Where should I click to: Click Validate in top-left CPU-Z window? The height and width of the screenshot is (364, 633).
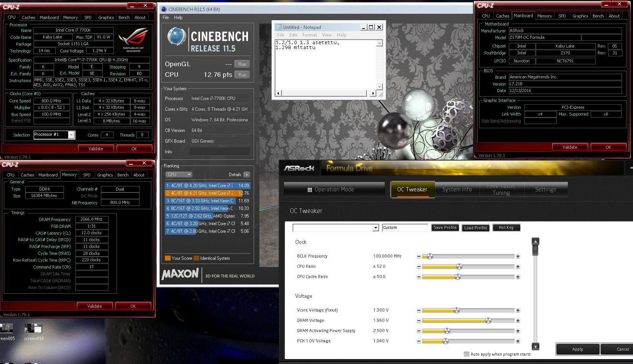point(96,149)
